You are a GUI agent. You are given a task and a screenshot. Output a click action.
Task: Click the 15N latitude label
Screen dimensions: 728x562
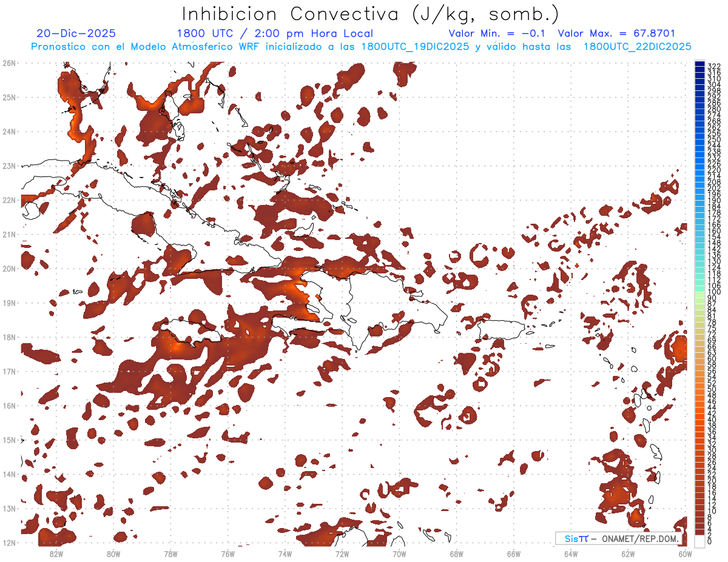9,440
